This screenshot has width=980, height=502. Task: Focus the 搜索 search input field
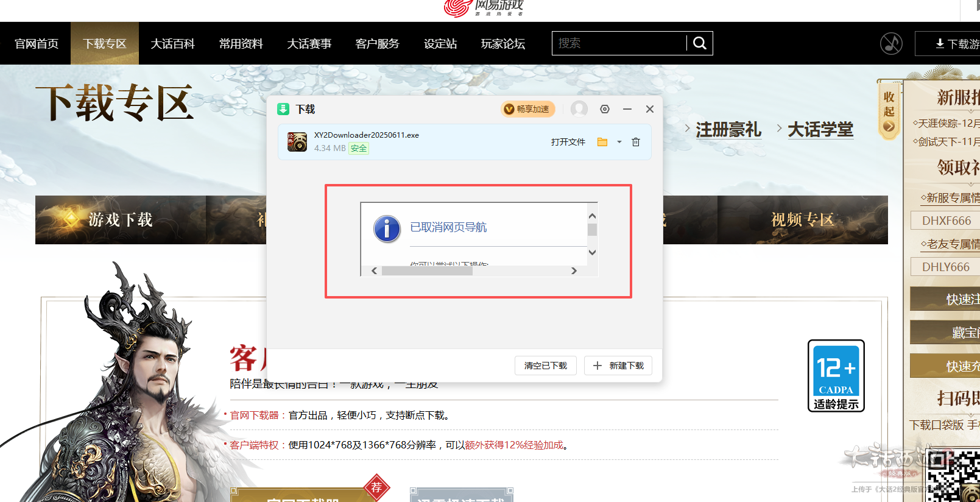tap(619, 43)
